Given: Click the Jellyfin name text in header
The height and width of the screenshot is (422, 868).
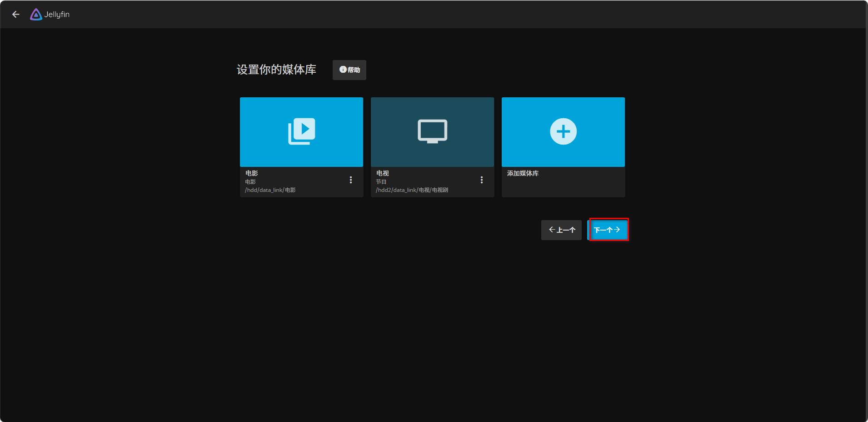Looking at the screenshot, I should (57, 15).
